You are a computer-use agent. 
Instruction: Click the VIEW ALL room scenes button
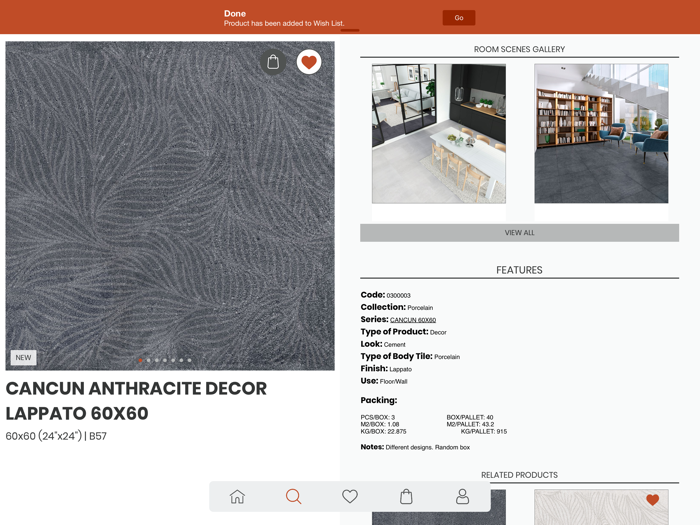pos(519,233)
